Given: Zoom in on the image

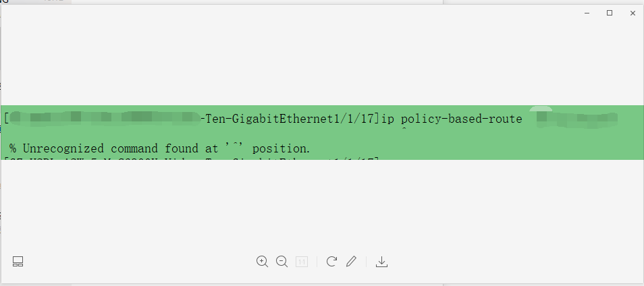Looking at the screenshot, I should point(262,261).
